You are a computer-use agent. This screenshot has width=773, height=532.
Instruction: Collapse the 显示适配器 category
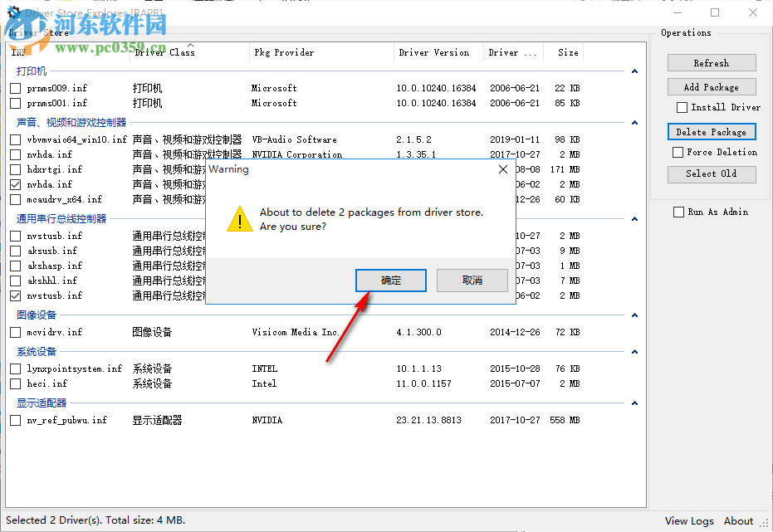(634, 403)
